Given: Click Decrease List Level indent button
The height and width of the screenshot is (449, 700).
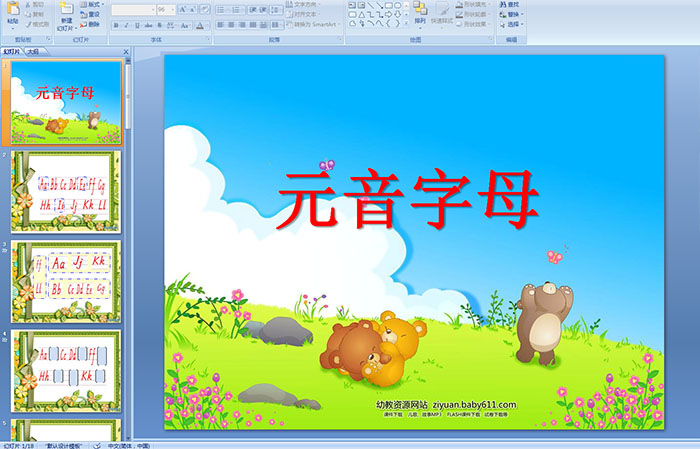Looking at the screenshot, I should click(253, 10).
